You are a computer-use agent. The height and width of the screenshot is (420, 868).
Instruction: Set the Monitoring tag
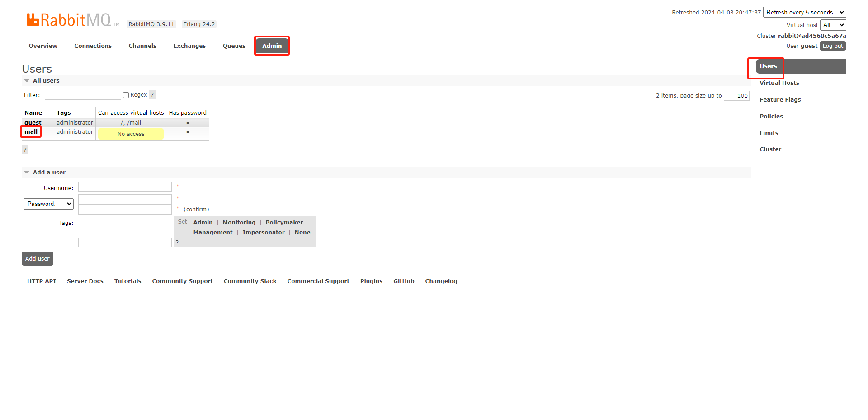[239, 223]
